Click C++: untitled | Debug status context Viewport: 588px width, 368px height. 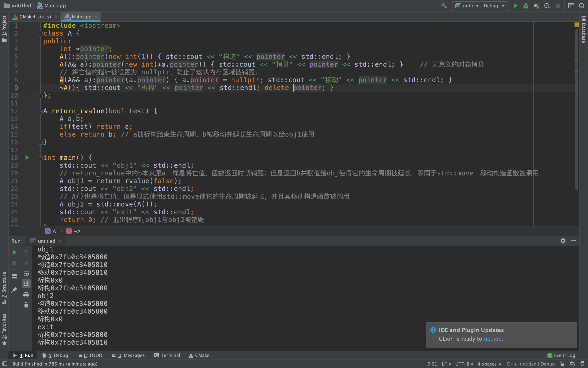[531, 364]
